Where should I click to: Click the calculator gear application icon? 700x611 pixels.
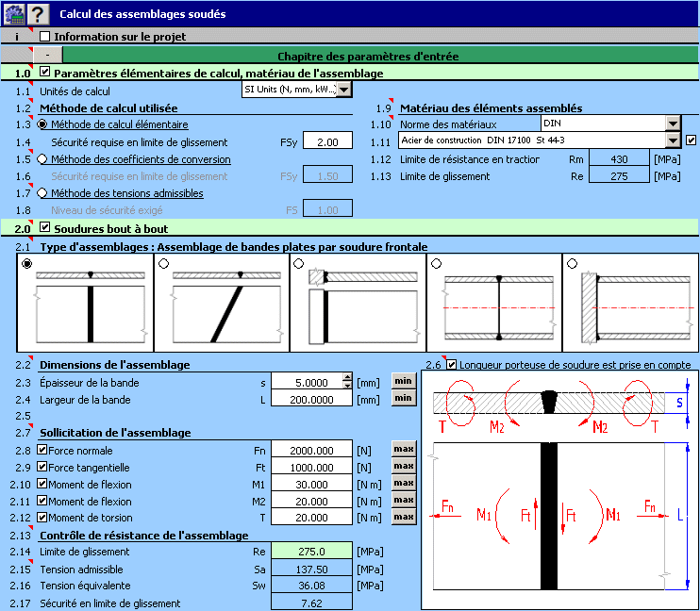14,13
